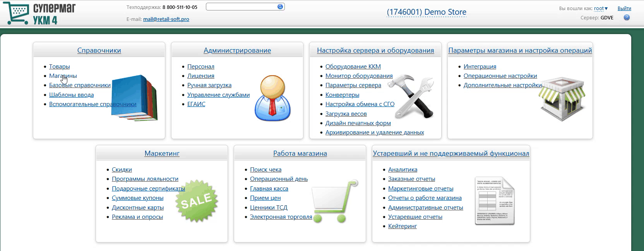Click the search magnifier icon
Screen dimensions: 644x251
(280, 7)
